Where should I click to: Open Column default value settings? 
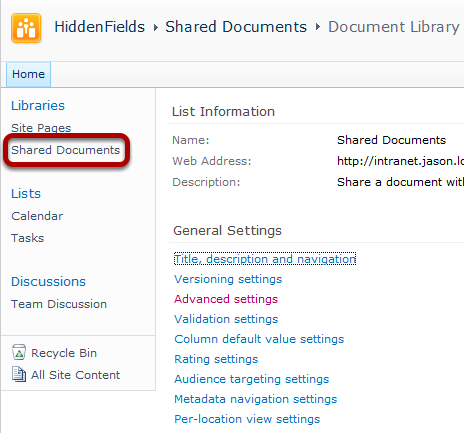pos(259,339)
